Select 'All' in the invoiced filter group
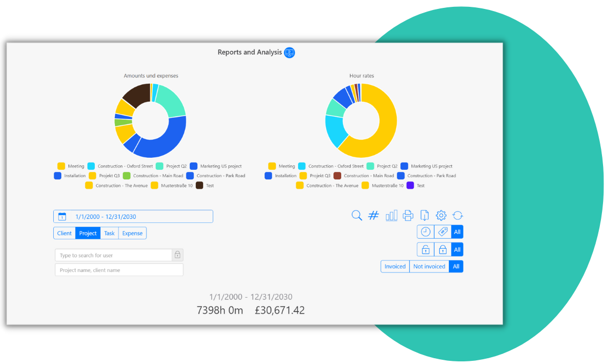Screen dimensions: 612x364 pos(456,266)
